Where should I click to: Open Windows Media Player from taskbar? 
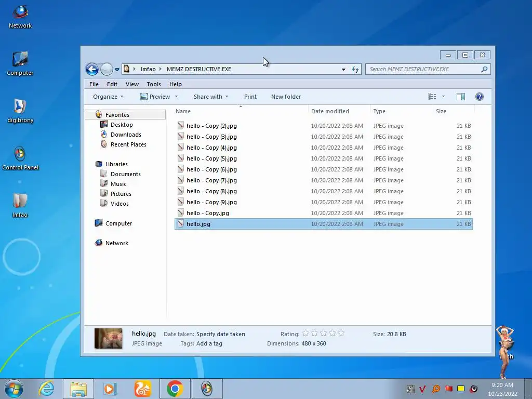110,389
